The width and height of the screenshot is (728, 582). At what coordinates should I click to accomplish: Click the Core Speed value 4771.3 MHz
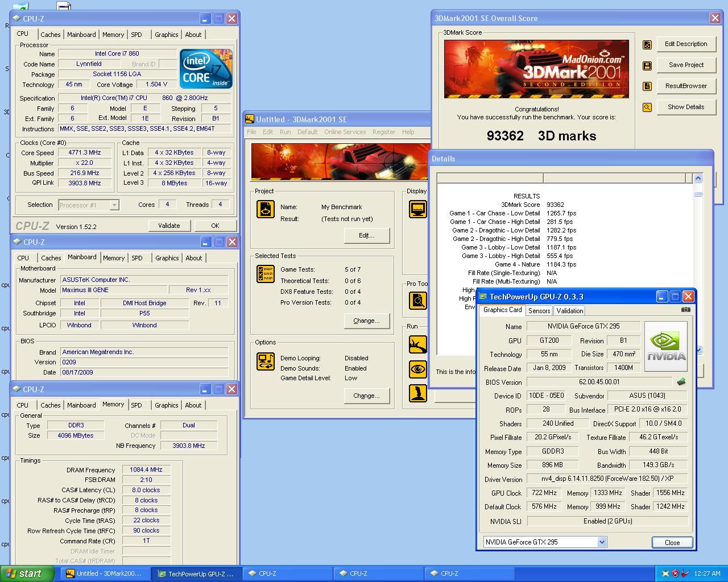coord(85,153)
